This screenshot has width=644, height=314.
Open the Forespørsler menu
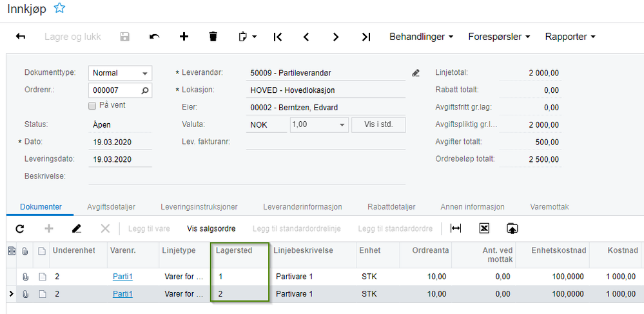point(499,37)
